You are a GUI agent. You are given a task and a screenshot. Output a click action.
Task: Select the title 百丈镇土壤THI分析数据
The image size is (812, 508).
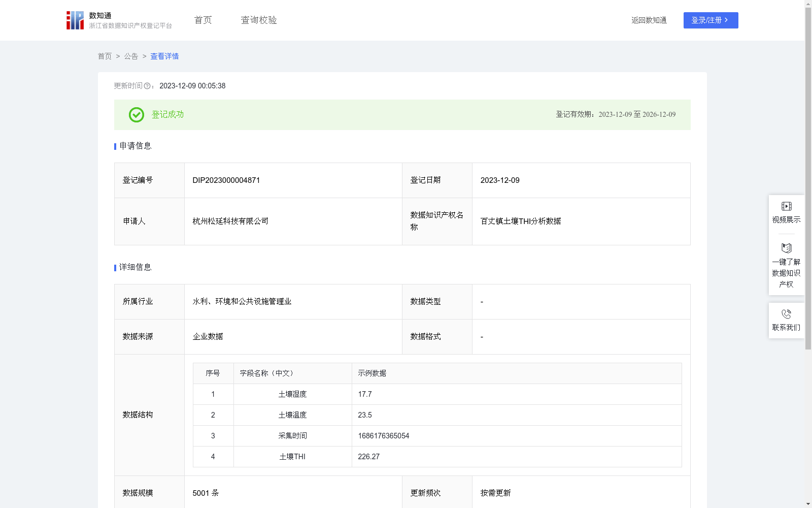point(521,221)
